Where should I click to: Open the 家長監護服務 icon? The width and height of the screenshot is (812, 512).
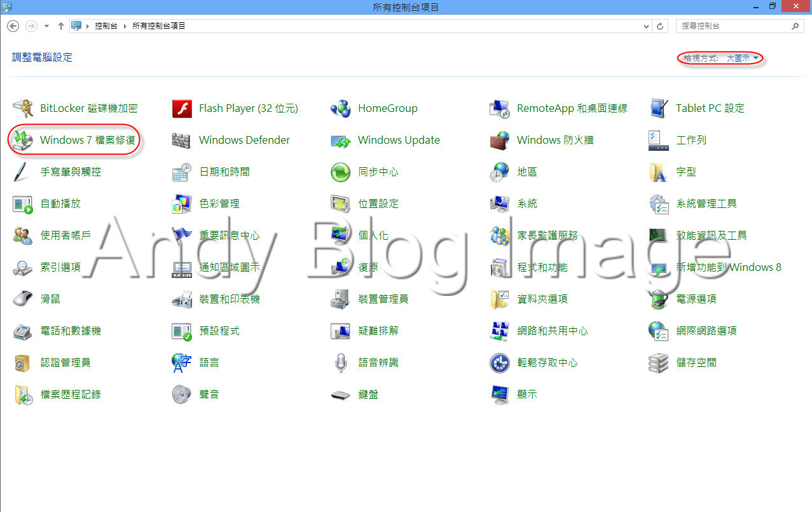pyautogui.click(x=500, y=235)
